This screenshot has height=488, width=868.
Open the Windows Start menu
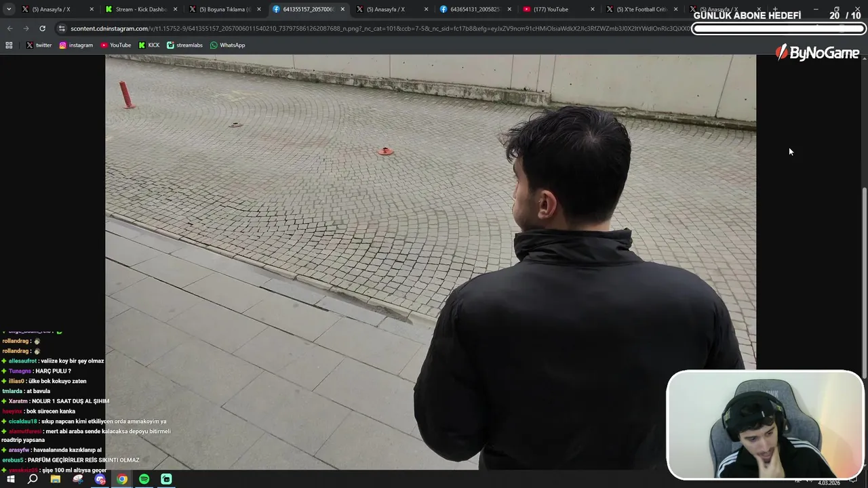click(x=10, y=479)
